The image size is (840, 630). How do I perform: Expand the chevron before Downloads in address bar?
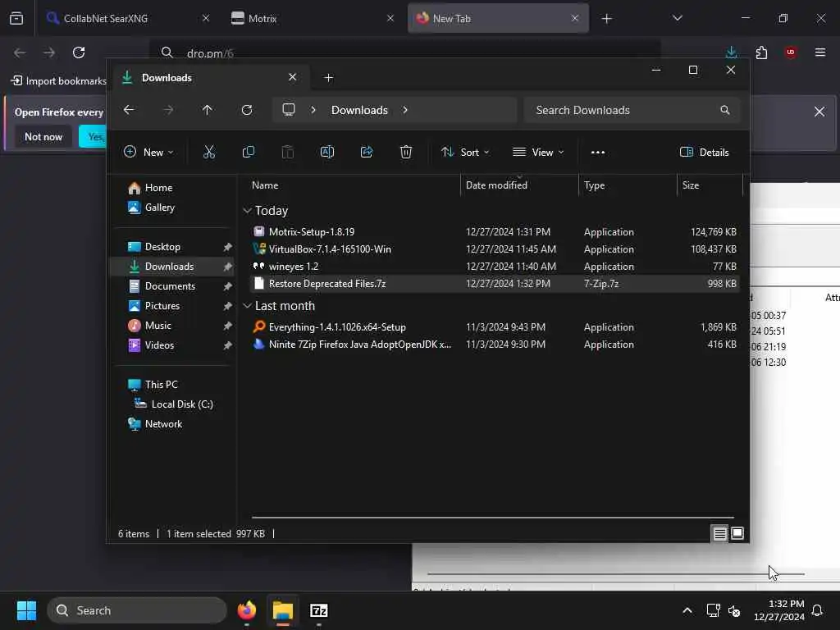(313, 110)
